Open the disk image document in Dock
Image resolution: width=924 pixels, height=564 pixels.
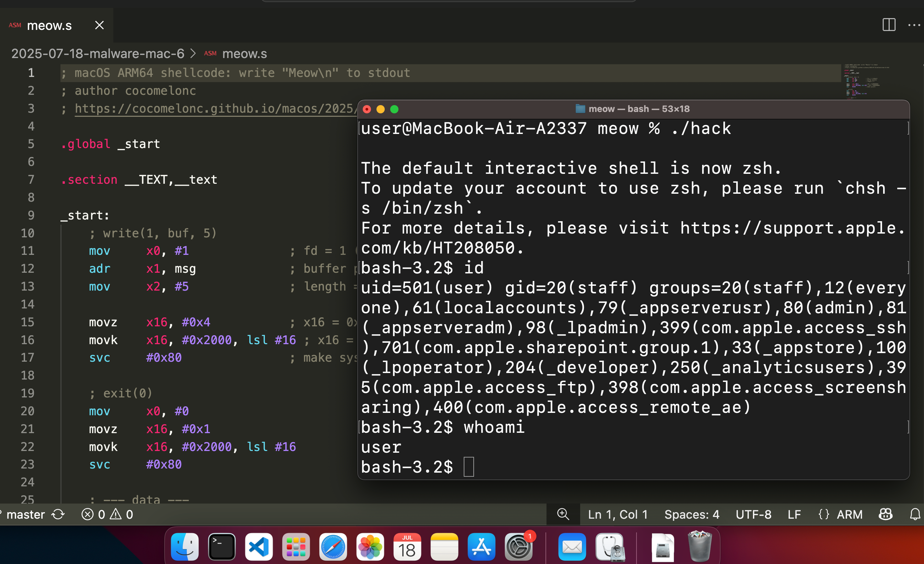tap(663, 547)
